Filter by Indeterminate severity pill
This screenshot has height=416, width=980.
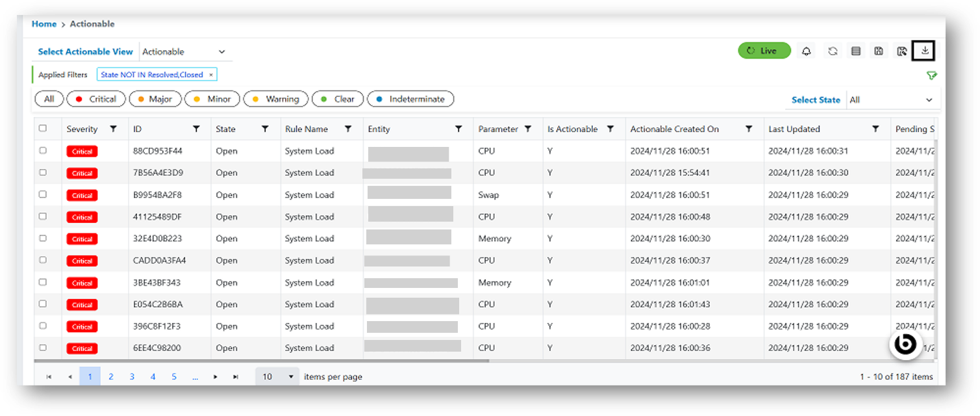click(x=410, y=99)
